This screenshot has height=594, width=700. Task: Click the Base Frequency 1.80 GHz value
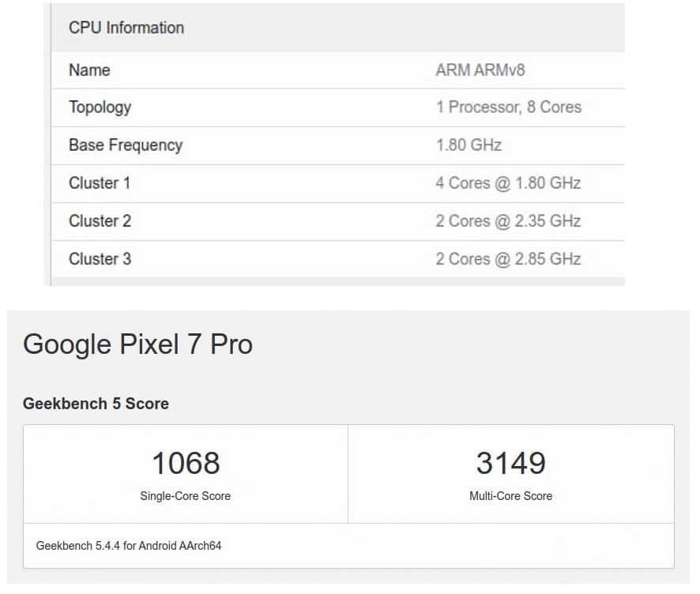(x=469, y=145)
